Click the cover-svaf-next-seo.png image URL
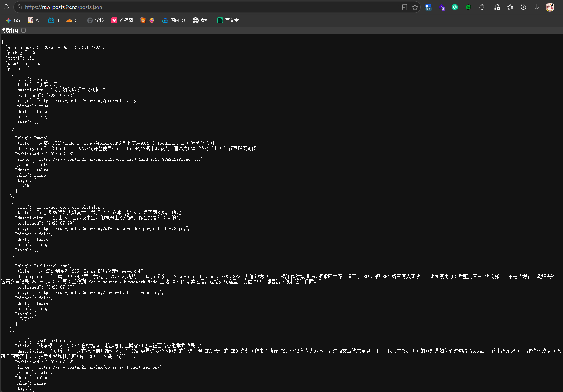 [x=99, y=367]
